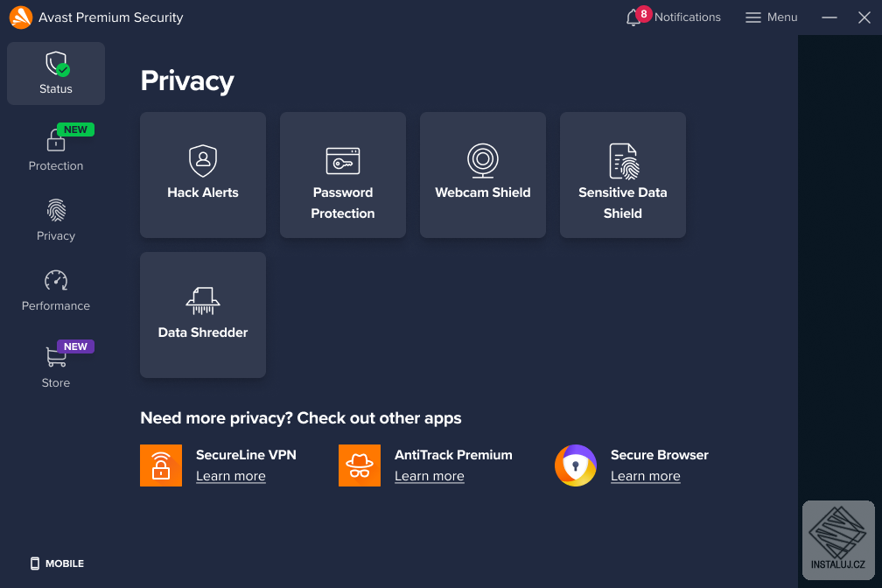Click the SecureLine VPN orange icon

coord(161,465)
